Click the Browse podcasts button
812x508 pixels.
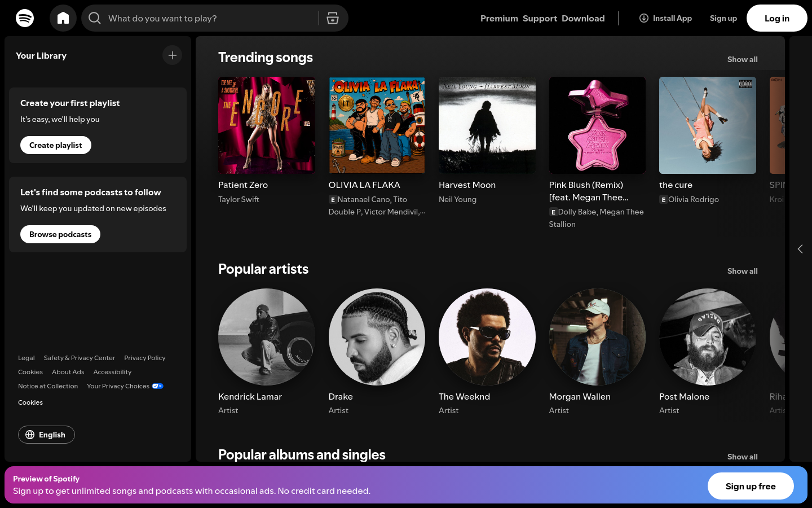coord(60,234)
